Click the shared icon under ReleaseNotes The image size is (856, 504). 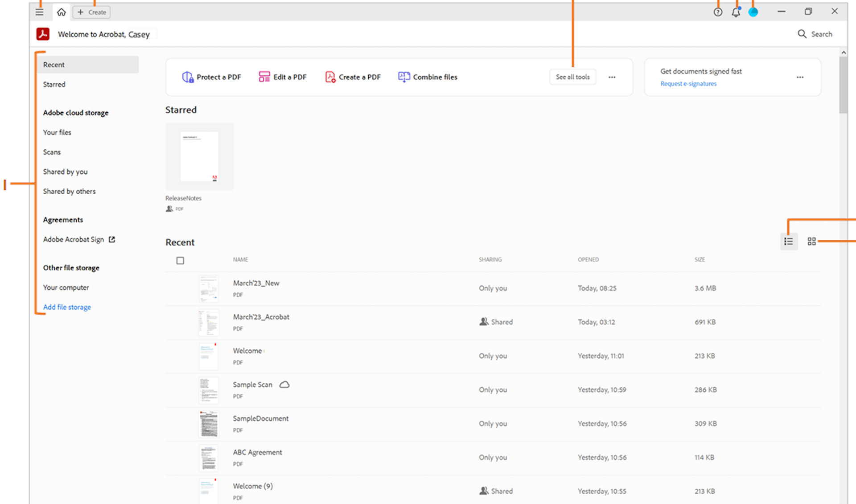169,209
